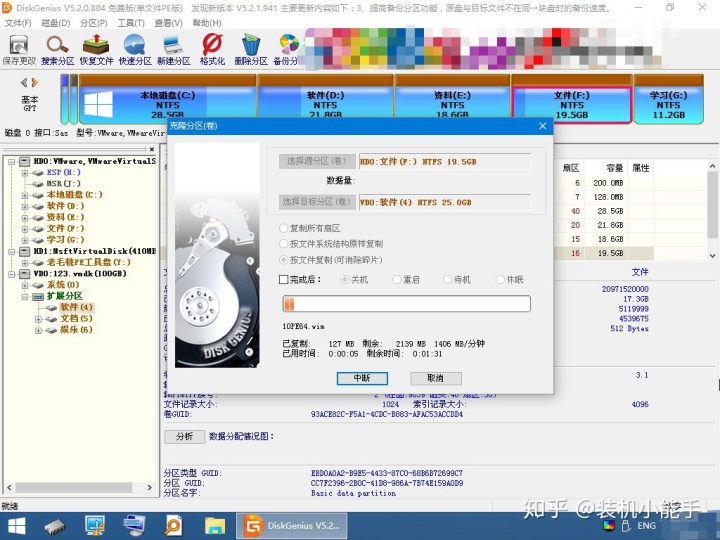Open the 分区(P) menu

[x=94, y=23]
